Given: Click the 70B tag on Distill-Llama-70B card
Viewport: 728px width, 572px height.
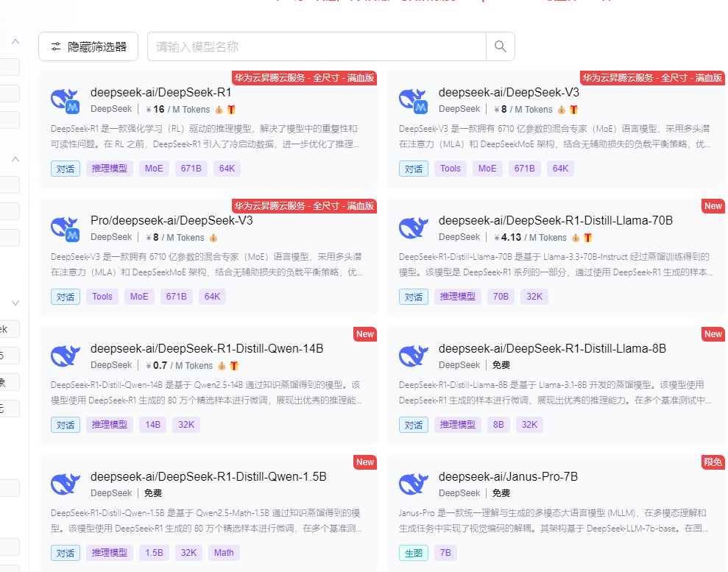Looking at the screenshot, I should point(501,297).
